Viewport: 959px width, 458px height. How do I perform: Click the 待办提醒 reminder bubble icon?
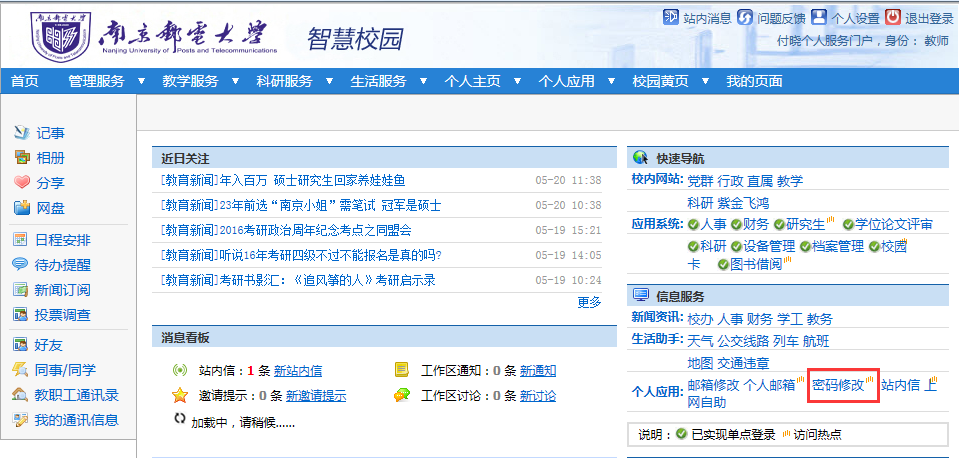point(22,265)
